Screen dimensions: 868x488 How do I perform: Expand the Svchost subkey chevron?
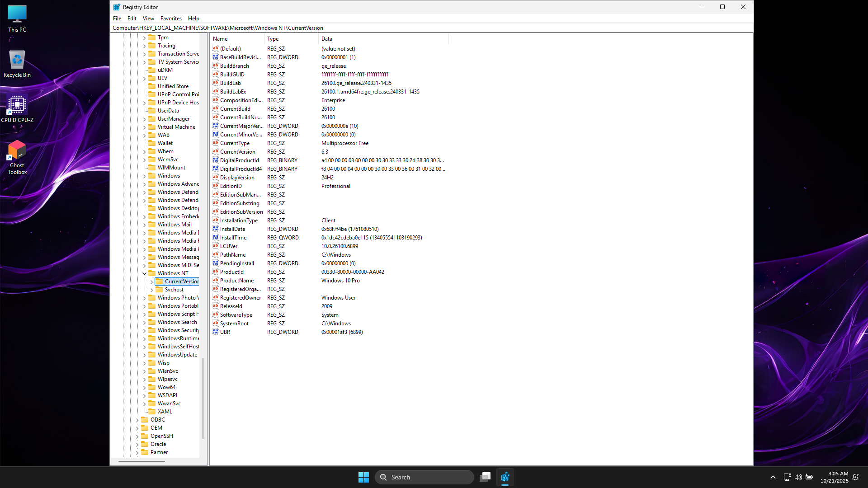(152, 290)
